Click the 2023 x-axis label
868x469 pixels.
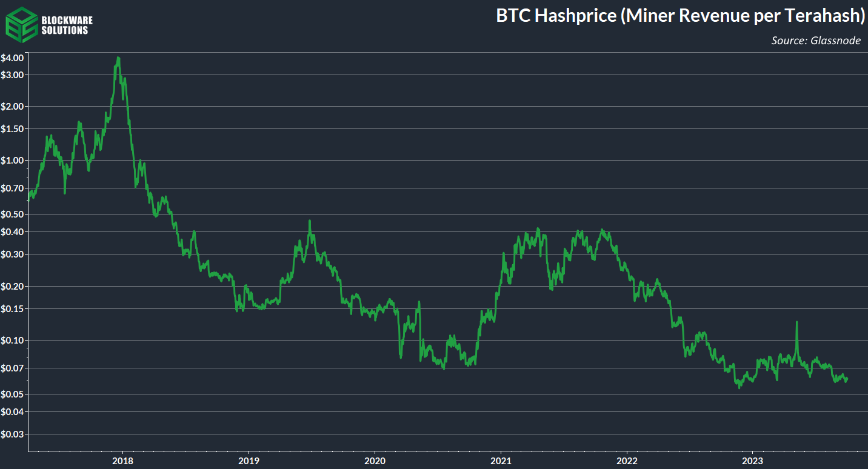point(752,461)
